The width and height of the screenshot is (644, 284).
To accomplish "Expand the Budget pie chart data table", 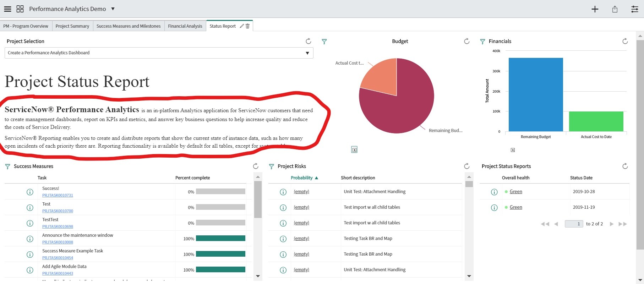I will coord(354,150).
